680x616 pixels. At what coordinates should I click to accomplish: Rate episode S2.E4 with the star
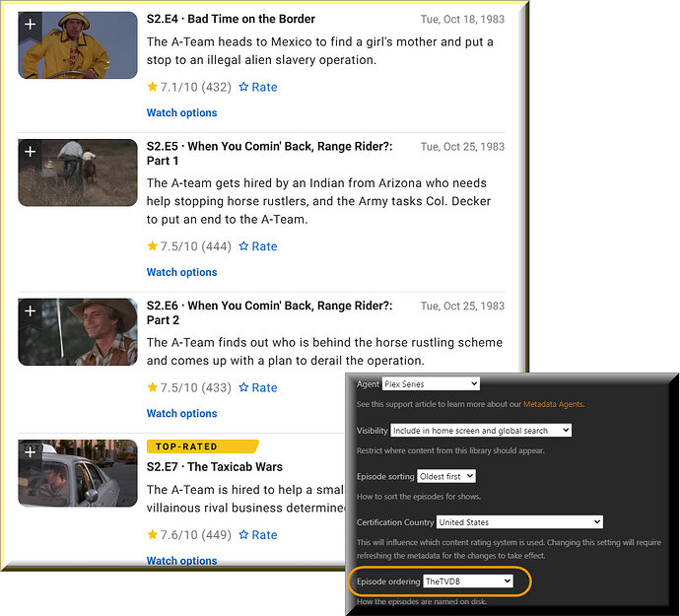258,87
